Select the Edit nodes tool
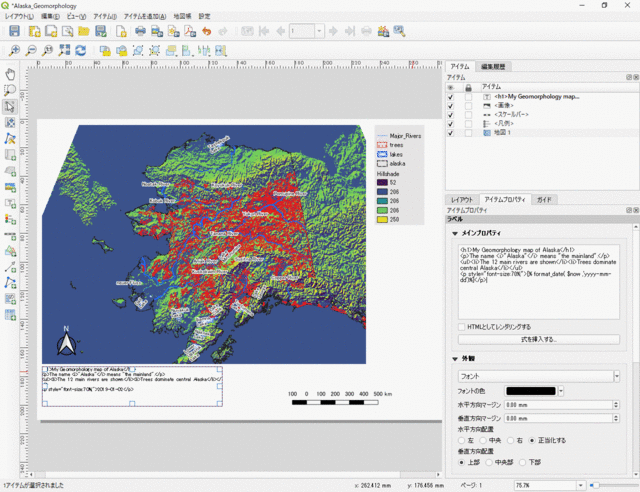Image resolution: width=640 pixels, height=492 pixels. coord(10,138)
